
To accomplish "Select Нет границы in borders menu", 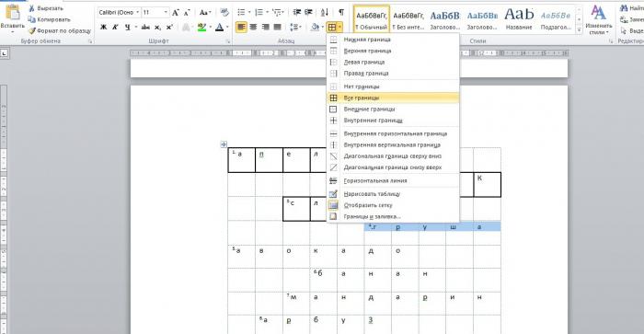I will (x=393, y=86).
